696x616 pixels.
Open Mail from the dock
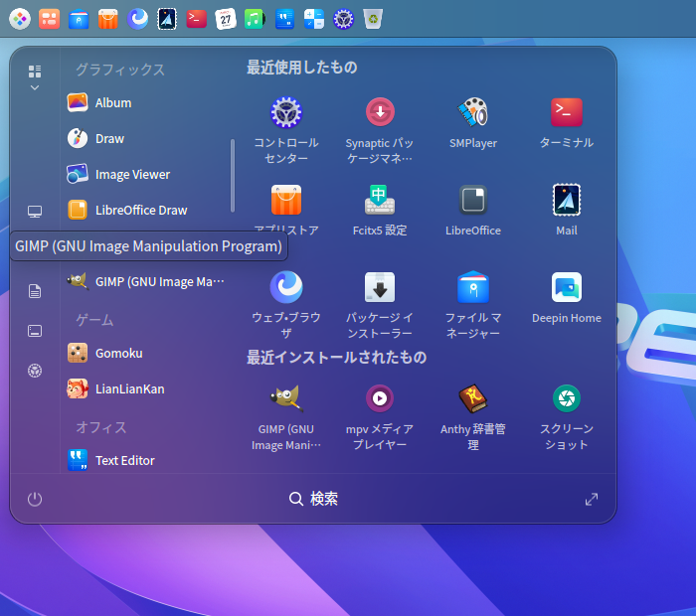pyautogui.click(x=167, y=19)
